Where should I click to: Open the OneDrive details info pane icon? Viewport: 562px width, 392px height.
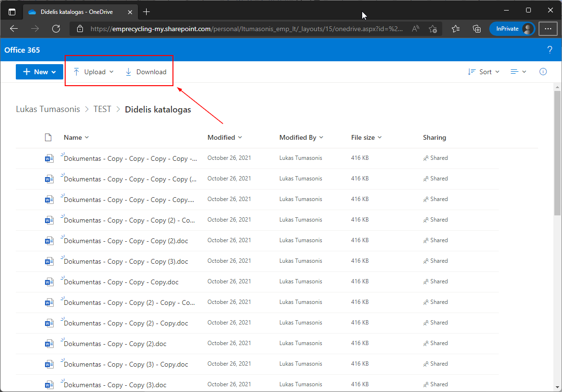543,72
